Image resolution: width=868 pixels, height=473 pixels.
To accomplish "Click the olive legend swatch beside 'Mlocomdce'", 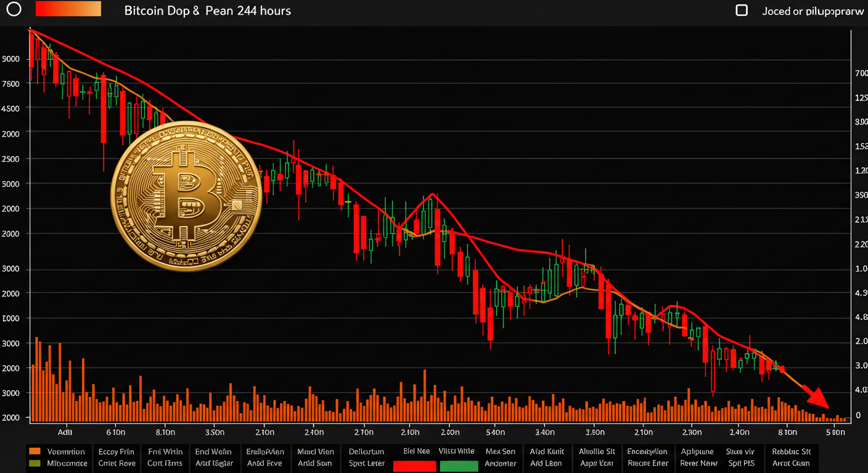I will [x=35, y=463].
